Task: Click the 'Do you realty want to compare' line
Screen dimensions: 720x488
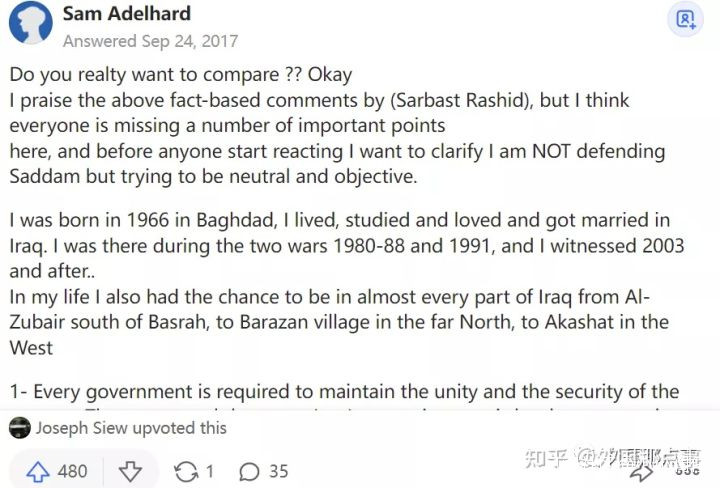Action: 180,75
